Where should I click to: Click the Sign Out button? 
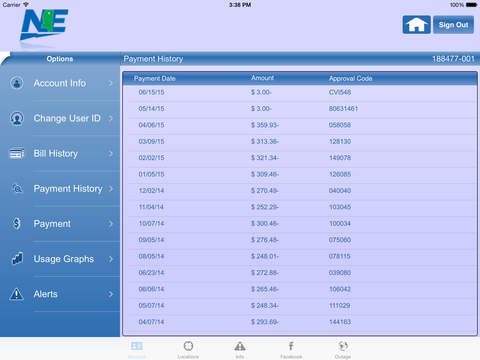pyautogui.click(x=453, y=25)
